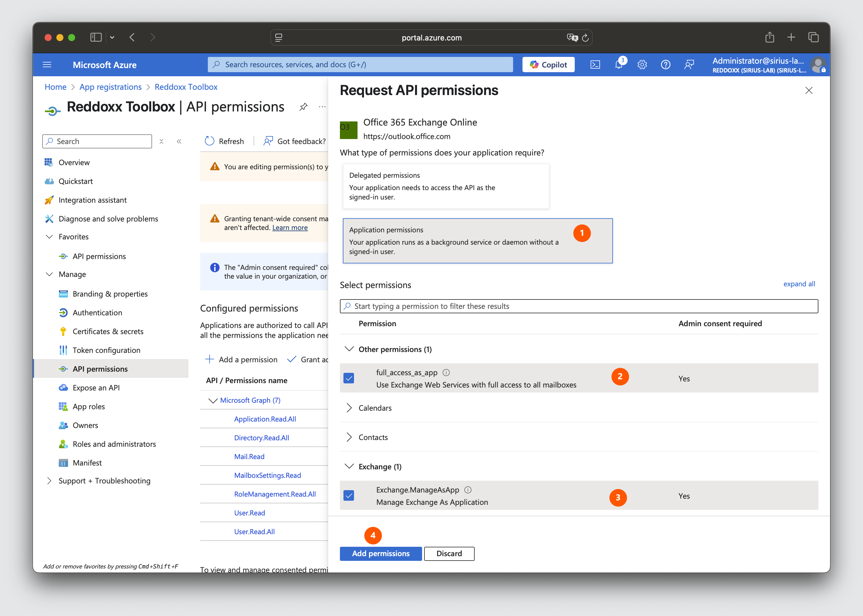Open Copilot
Screen dimensions: 863x616
(x=548, y=65)
